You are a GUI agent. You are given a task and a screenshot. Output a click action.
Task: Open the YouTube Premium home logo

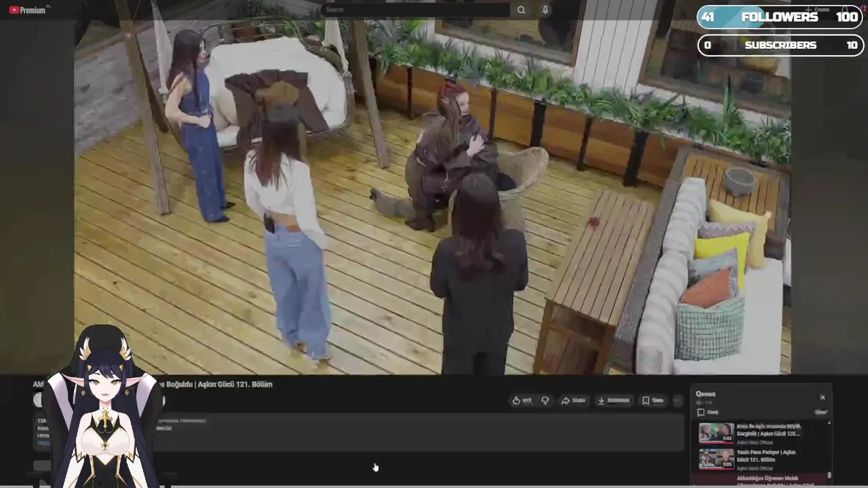(x=27, y=10)
